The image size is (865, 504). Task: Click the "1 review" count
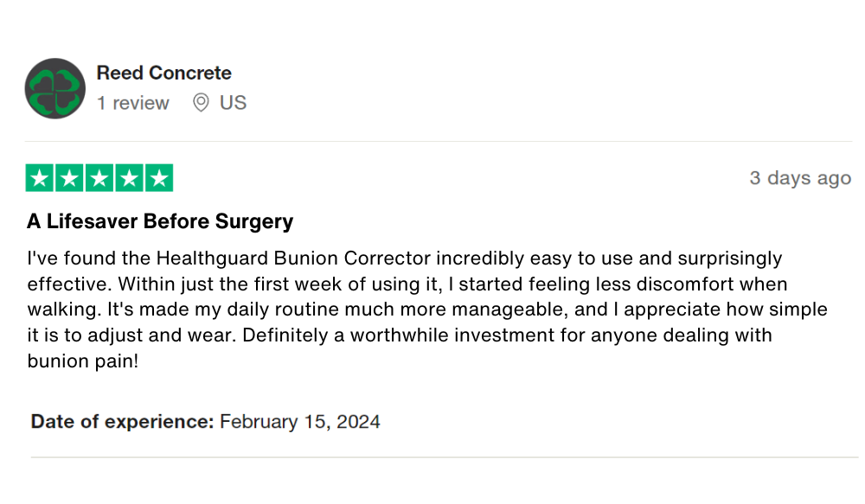(x=132, y=103)
